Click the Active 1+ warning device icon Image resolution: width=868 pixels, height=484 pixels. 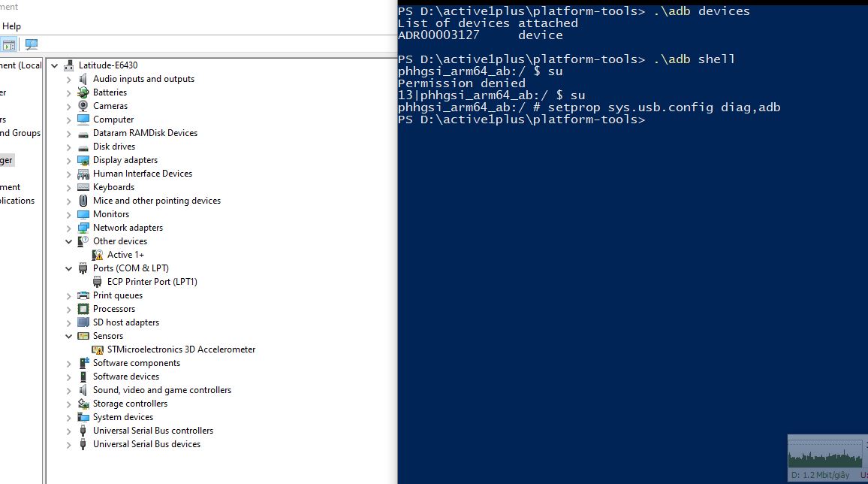(98, 255)
